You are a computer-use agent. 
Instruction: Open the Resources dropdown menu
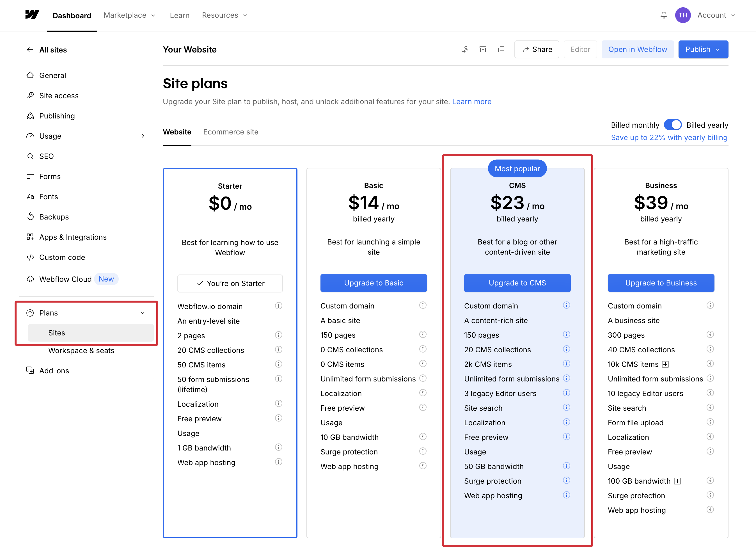pos(224,15)
